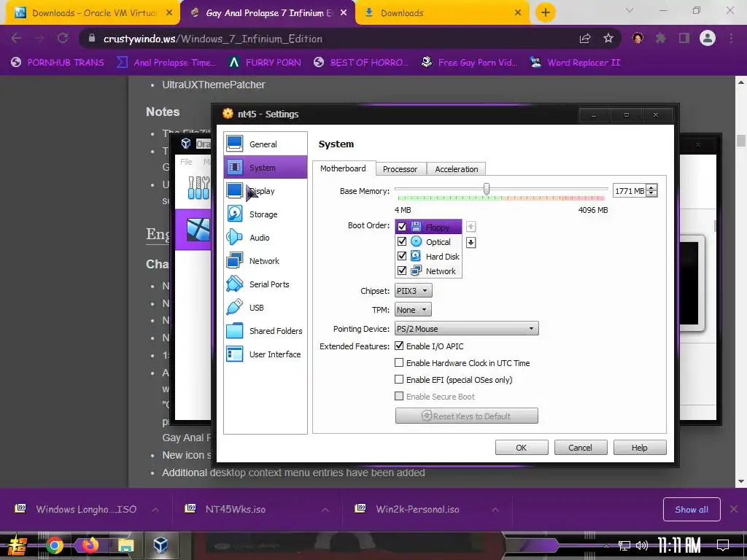Open the Serial Ports settings category
This screenshot has height=560, width=747.
(266, 284)
